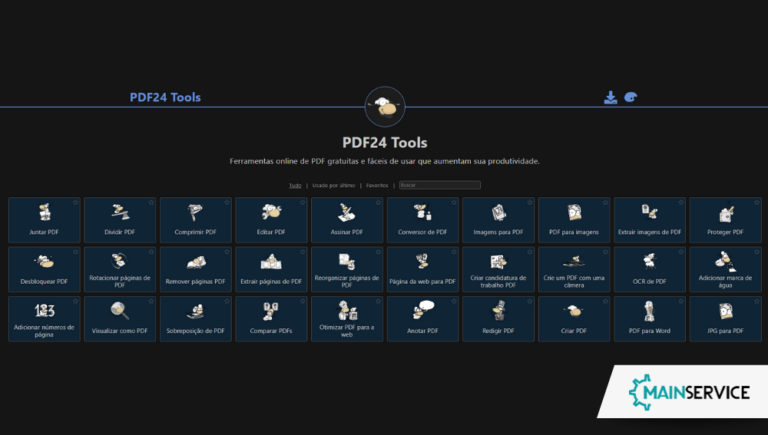Image resolution: width=768 pixels, height=435 pixels.
Task: Open the Dividir PDF tool
Action: [x=120, y=220]
